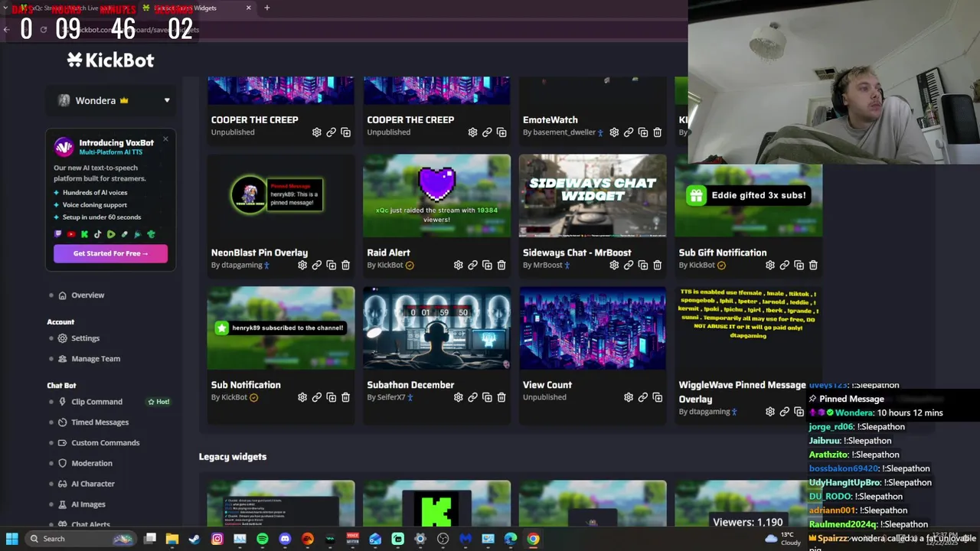Delete the Sideways Chat - MrBoost widget
980x551 pixels.
[x=657, y=265]
